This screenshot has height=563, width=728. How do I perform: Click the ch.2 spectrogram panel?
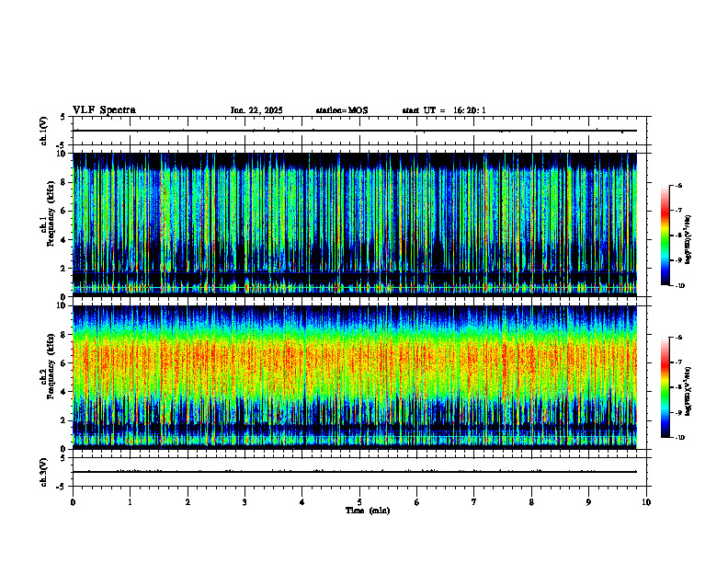[x=355, y=377]
